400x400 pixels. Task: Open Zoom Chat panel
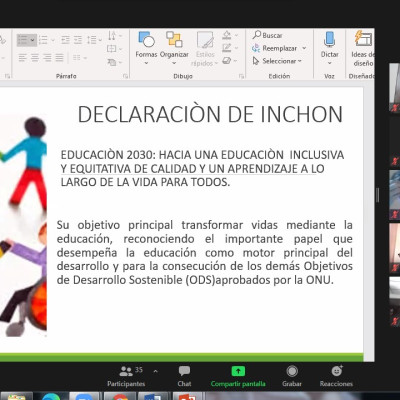click(x=184, y=376)
